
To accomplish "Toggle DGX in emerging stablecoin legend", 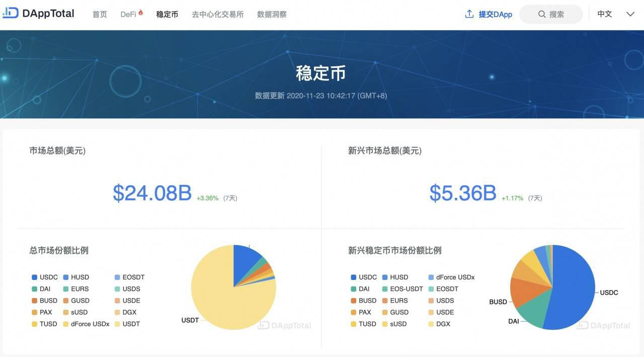I will point(438,324).
